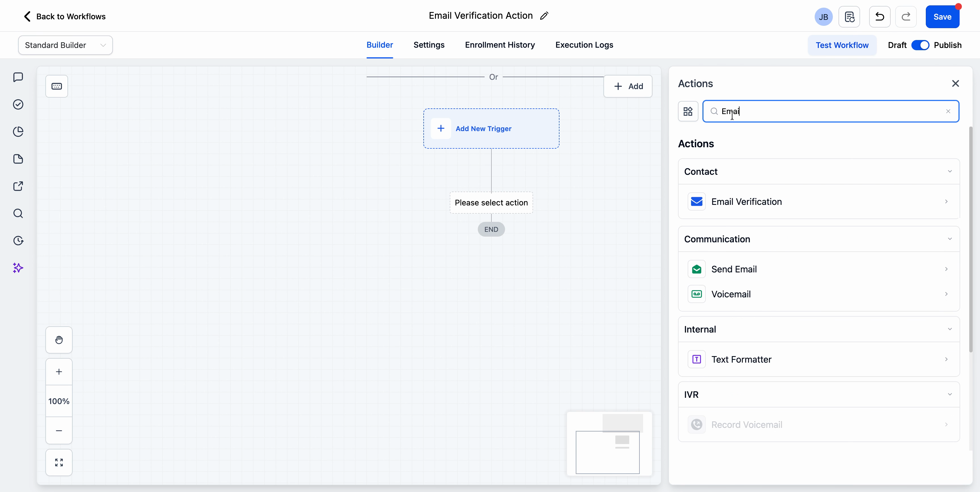Open the category grid toggle beside the search field
The image size is (980, 492).
click(688, 111)
